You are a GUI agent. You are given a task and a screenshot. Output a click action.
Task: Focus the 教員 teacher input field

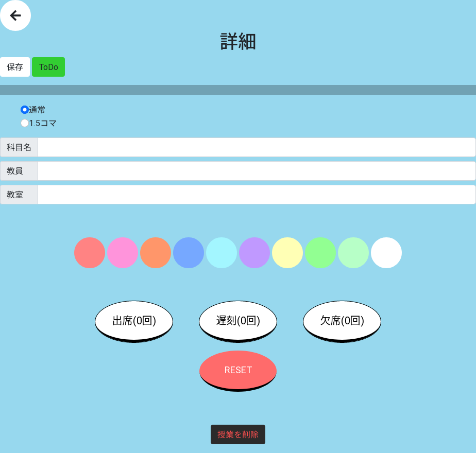click(x=257, y=171)
